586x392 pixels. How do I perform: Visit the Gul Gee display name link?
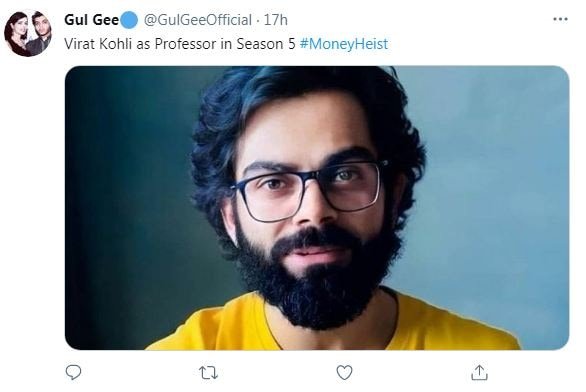pyautogui.click(x=92, y=20)
